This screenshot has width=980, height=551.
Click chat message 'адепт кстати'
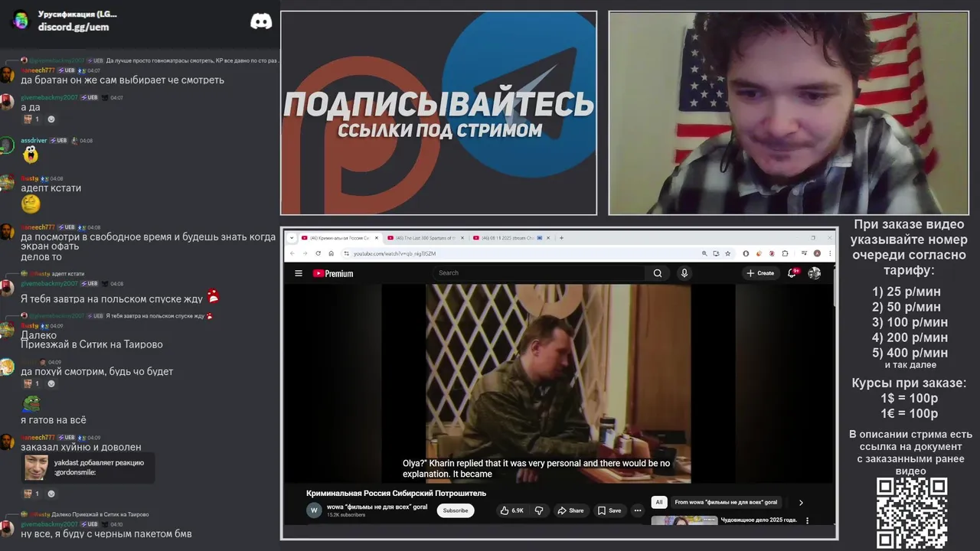pos(51,188)
